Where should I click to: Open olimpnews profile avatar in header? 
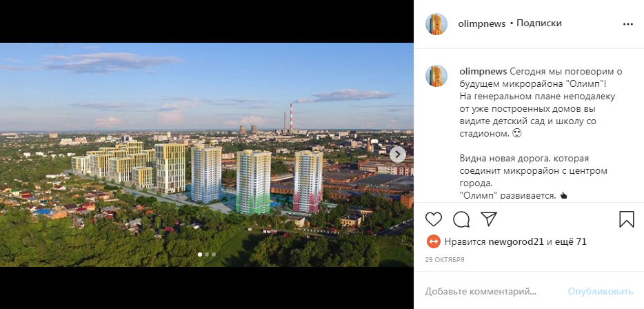[x=436, y=24]
